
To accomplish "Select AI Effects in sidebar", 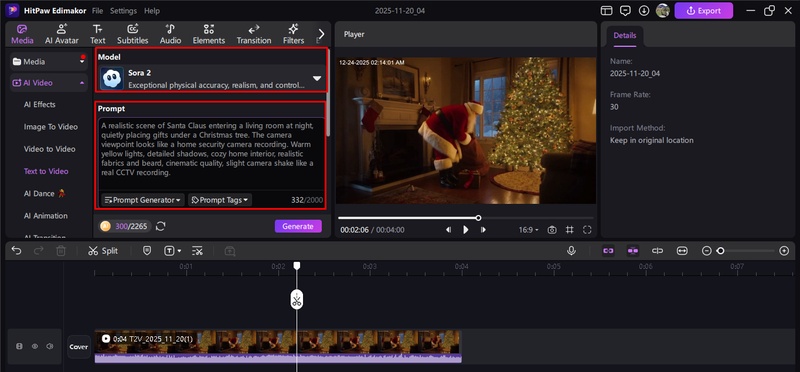I will click(x=40, y=105).
